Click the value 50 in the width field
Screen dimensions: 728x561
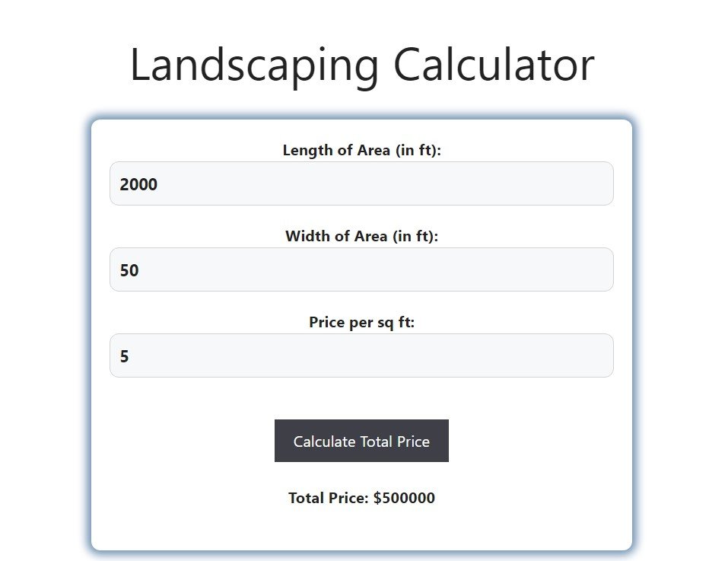click(130, 269)
